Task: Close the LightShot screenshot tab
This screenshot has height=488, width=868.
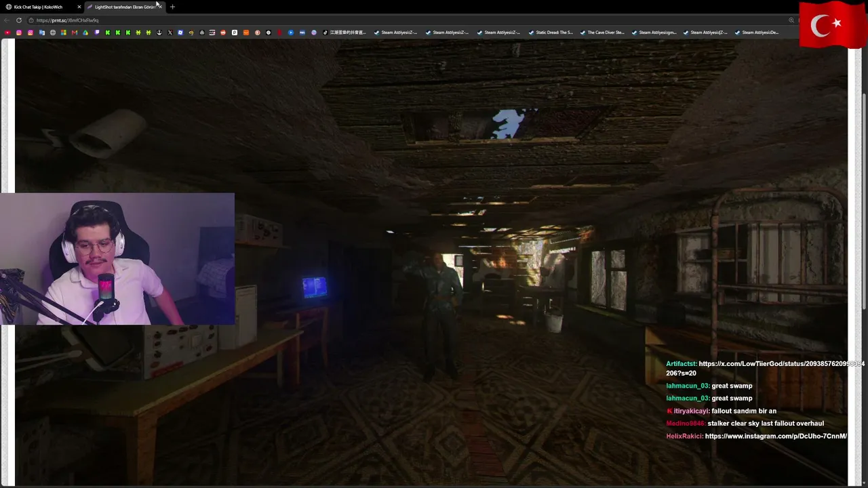Action: [x=159, y=7]
